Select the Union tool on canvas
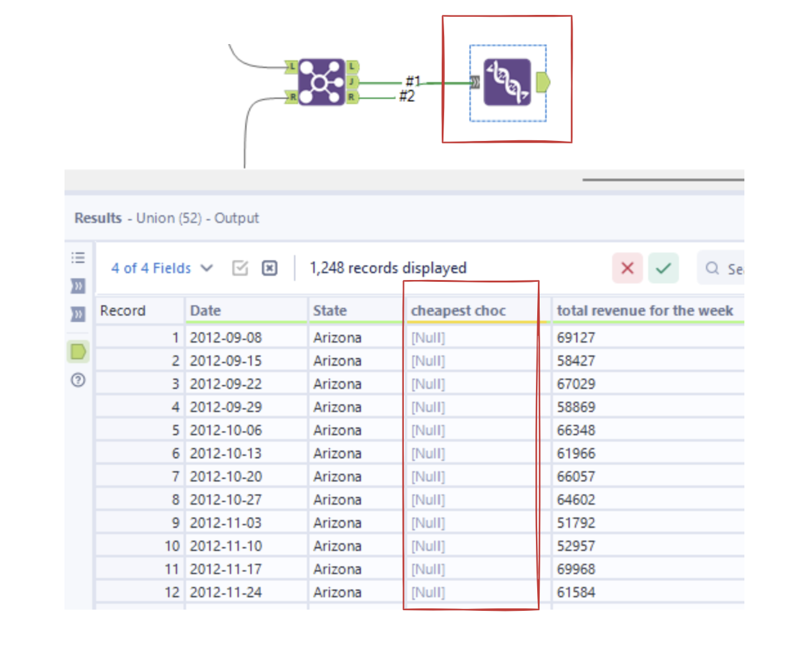The image size is (812, 645). coord(507,82)
